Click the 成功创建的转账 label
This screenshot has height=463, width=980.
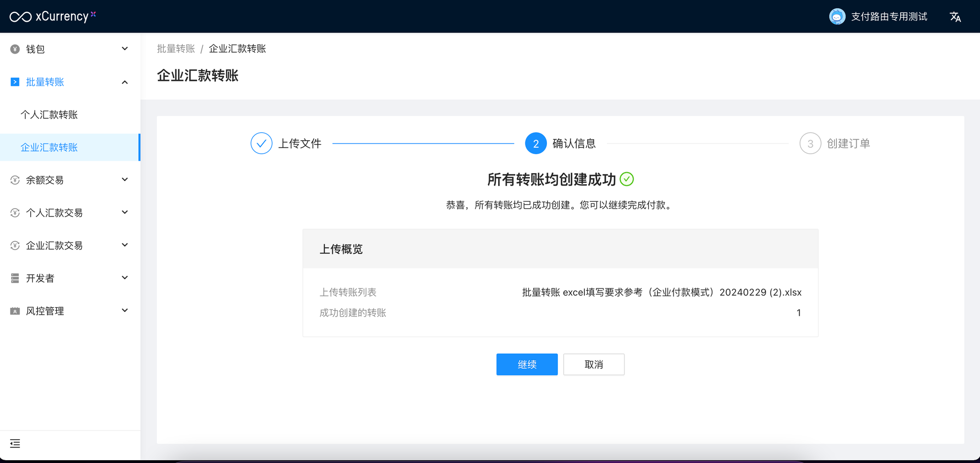[353, 313]
